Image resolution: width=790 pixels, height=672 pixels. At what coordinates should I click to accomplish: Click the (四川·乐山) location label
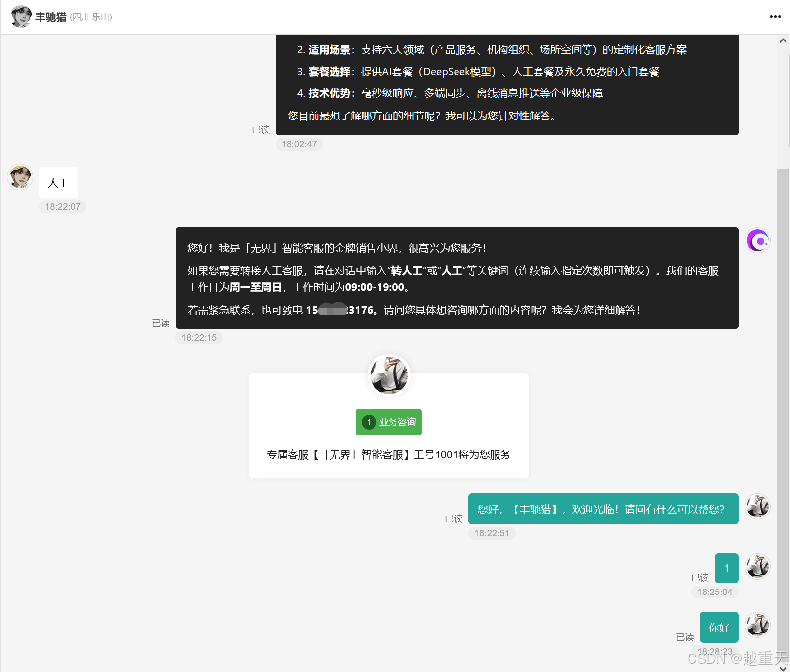pos(91,17)
